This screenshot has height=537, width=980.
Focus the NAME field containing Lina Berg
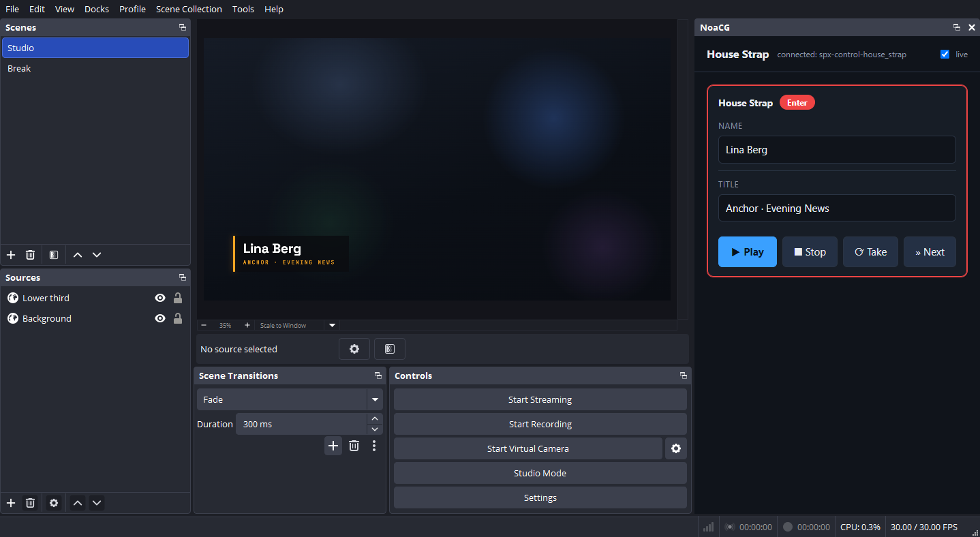click(x=837, y=150)
